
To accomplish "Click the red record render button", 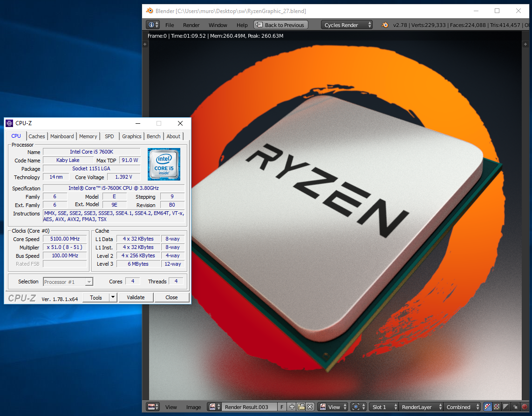I will 525,407.
